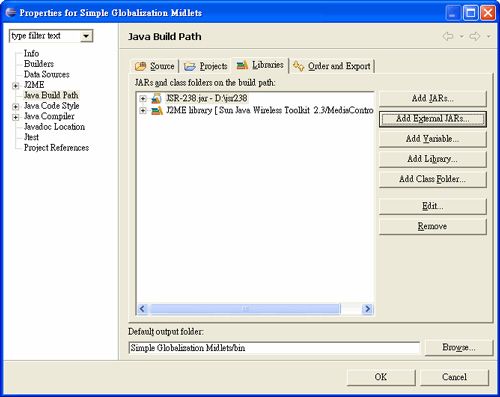Click the Eclipse icon in title bar

[x=11, y=13]
